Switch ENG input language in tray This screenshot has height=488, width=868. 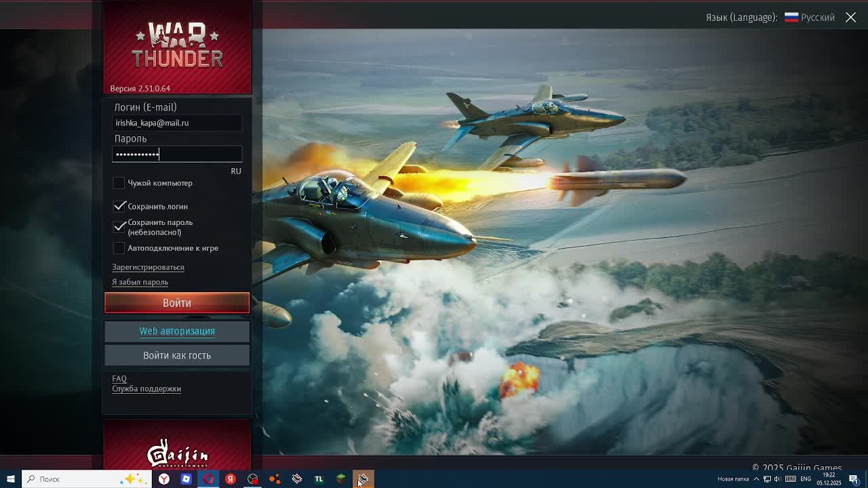click(x=806, y=479)
